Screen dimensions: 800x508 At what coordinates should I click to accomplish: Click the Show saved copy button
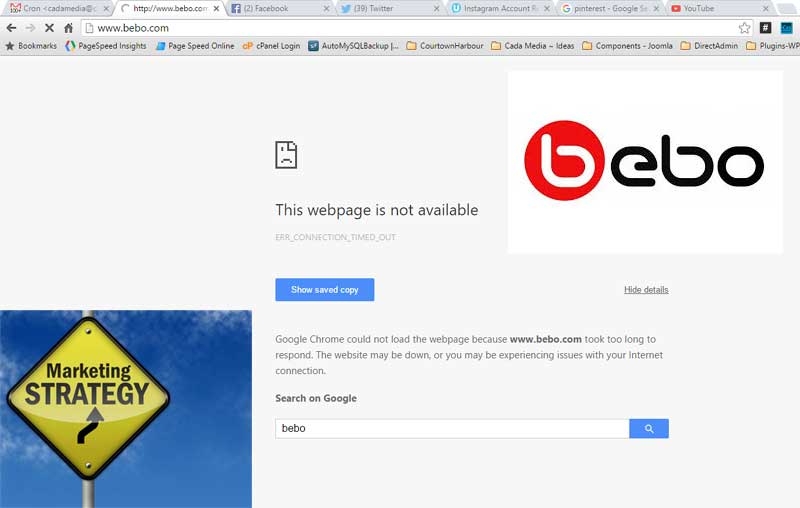[324, 290]
